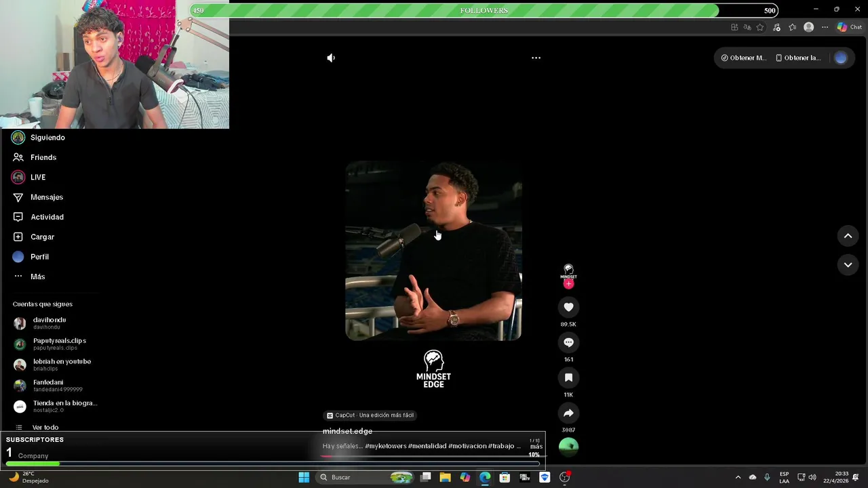Screen dimensions: 868x488
Task: Open the comments with the speech-bubble icon
Action: click(568, 343)
